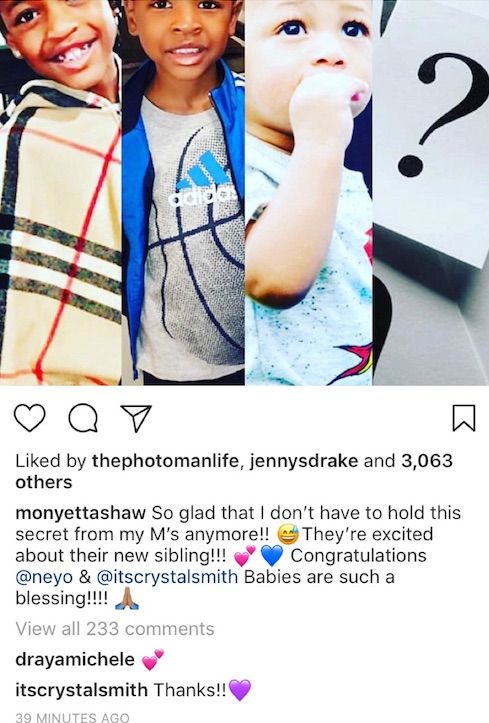Tap the boy in Adidas shirt photo
Screen dimensions: 489x723
click(183, 192)
